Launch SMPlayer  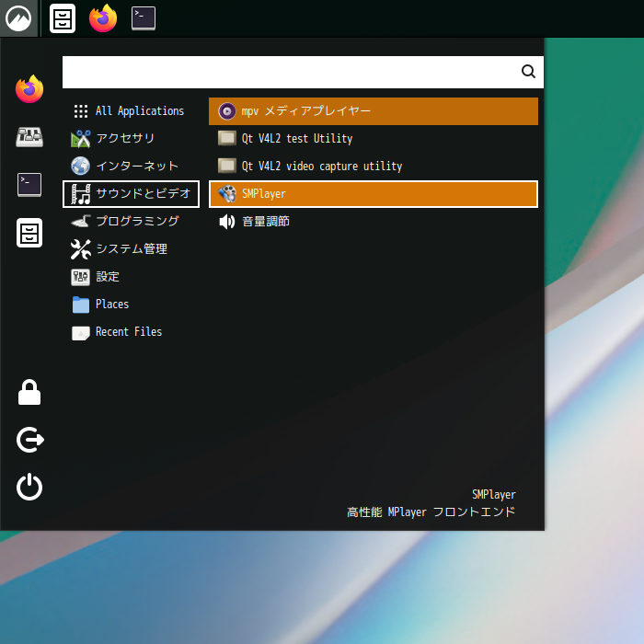click(374, 194)
